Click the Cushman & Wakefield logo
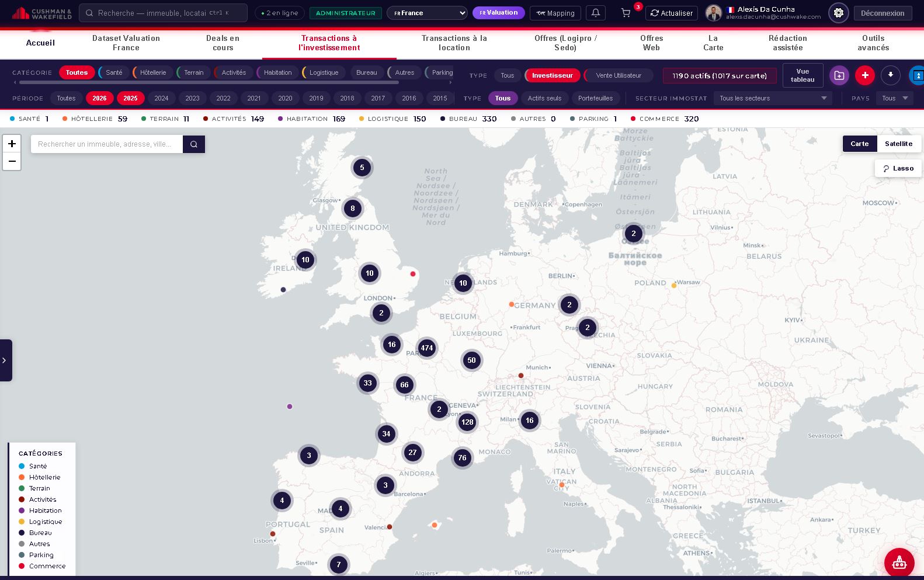 (42, 13)
